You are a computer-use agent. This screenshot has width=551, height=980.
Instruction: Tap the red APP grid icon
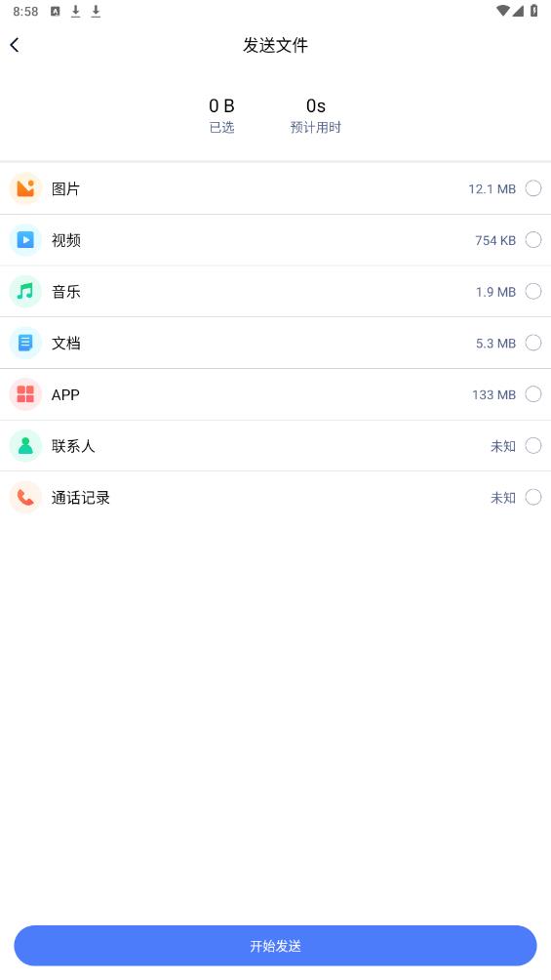25,394
